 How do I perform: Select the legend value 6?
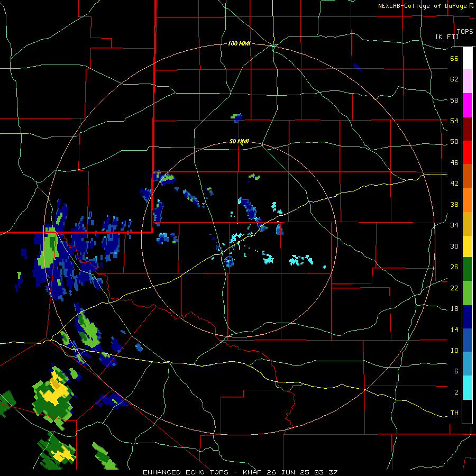tap(456, 371)
